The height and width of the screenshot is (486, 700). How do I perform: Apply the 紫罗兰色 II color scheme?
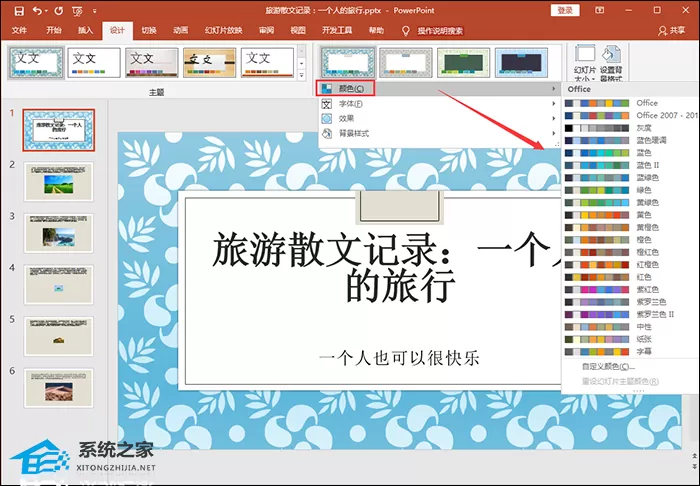click(x=630, y=314)
